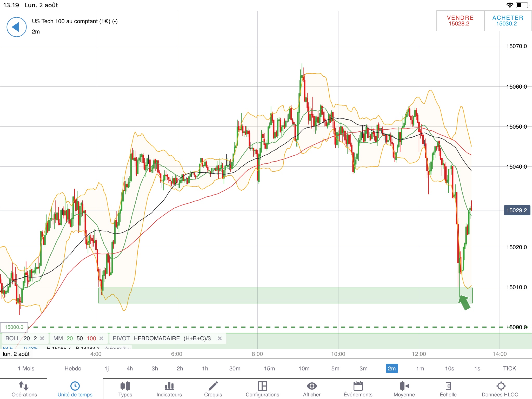
Task: Click the 15029.2 current price marker
Action: click(516, 210)
